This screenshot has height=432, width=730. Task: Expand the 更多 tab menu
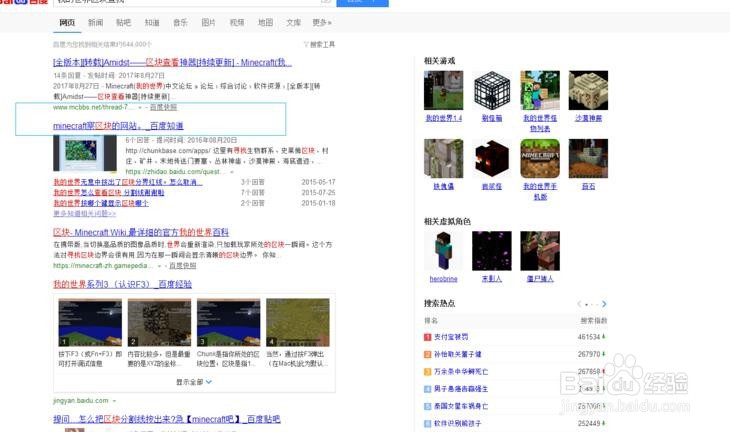[322, 22]
